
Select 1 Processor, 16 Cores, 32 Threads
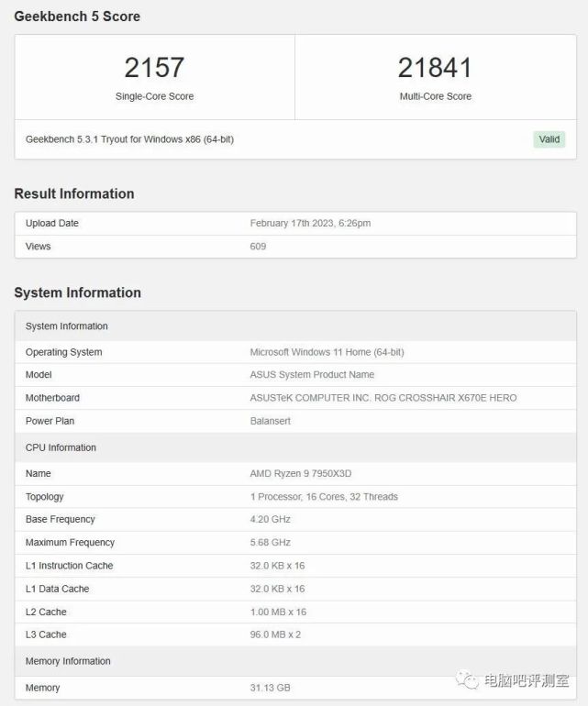tap(324, 497)
